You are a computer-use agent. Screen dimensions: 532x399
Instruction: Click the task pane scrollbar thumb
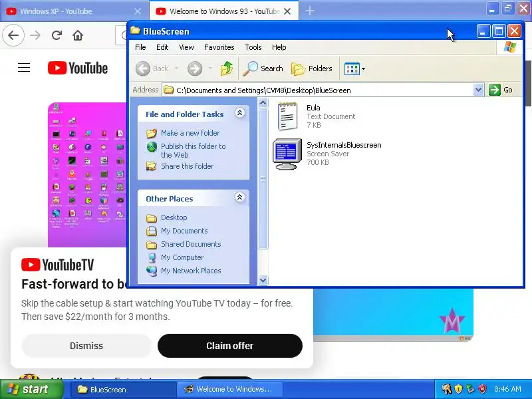point(263,179)
